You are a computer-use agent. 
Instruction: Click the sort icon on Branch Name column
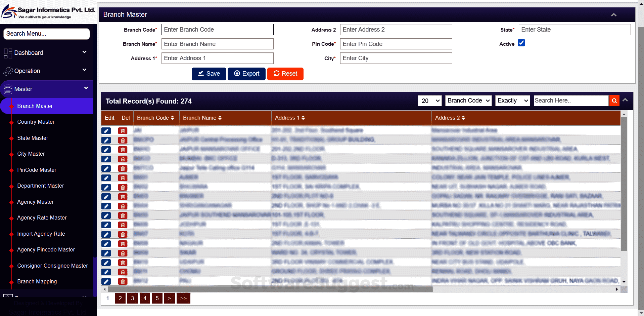coord(220,118)
